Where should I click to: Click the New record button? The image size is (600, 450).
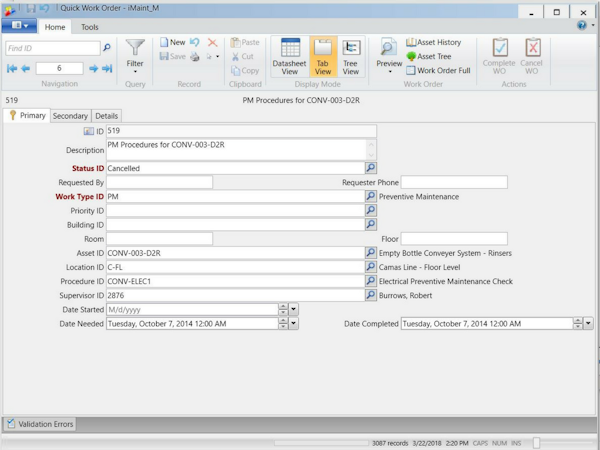point(172,43)
